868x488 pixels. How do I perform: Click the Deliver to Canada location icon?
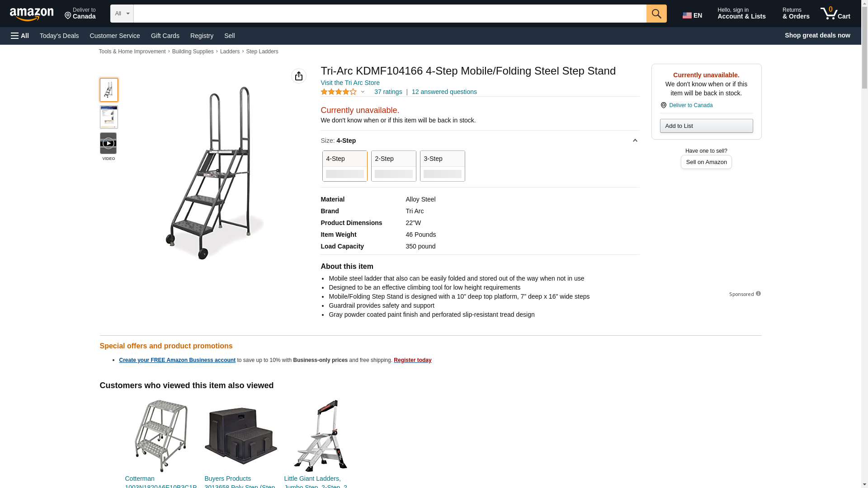[663, 105]
